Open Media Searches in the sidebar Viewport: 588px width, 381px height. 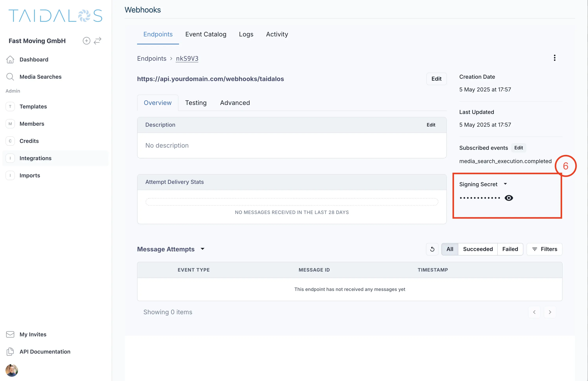pyautogui.click(x=40, y=77)
